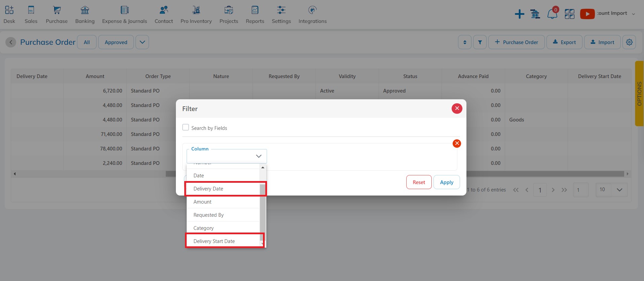Go to next page of entries
The image size is (644, 281).
553,190
